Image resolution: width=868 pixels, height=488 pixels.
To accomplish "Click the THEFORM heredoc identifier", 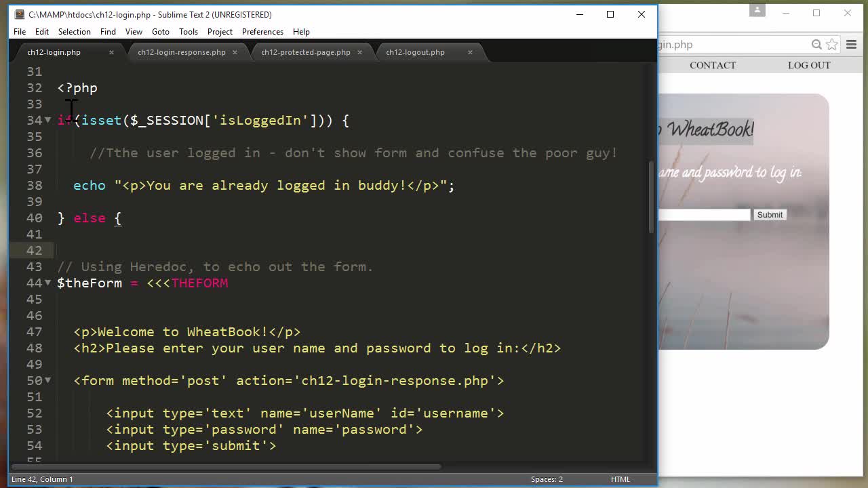I will click(x=199, y=283).
